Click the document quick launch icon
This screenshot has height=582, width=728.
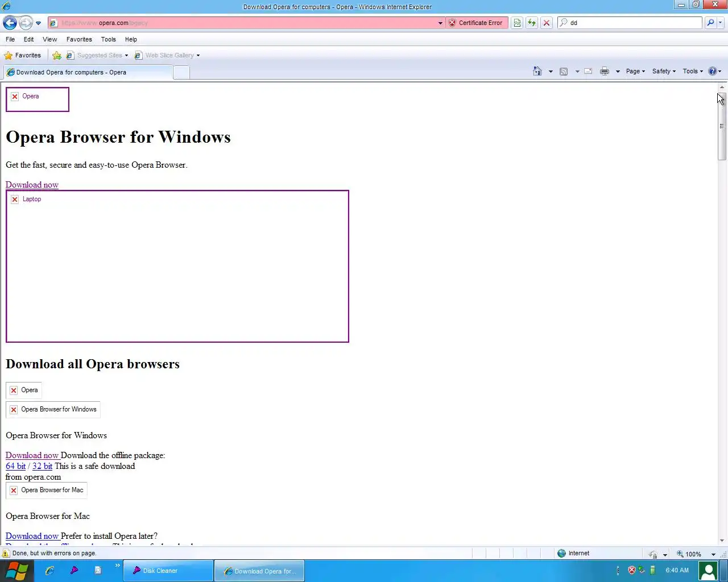(x=98, y=570)
